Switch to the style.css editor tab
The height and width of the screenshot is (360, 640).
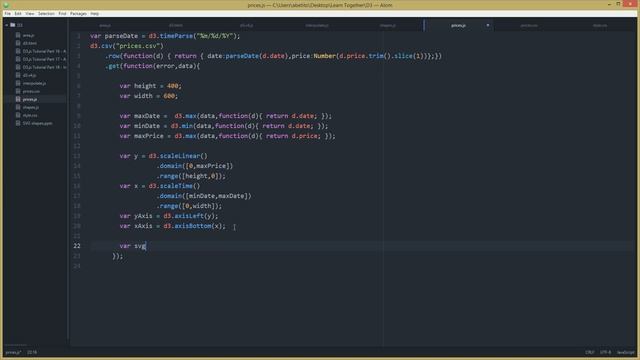(x=600, y=25)
